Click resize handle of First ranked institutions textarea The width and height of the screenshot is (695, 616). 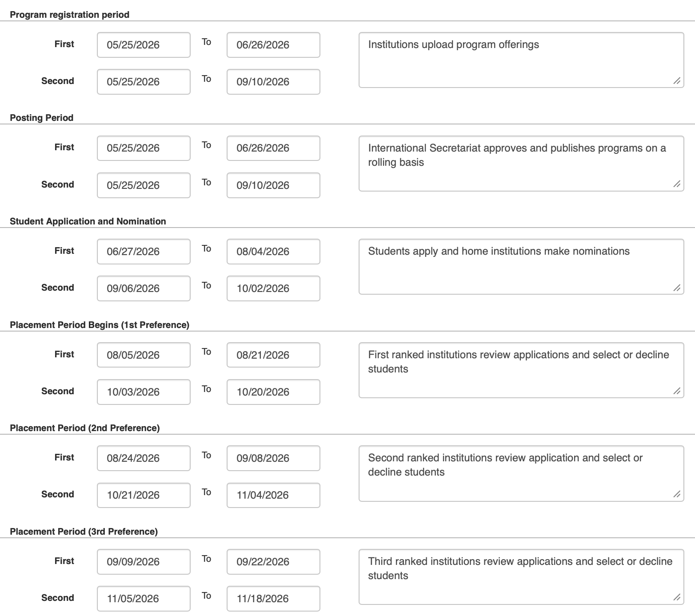point(677,391)
